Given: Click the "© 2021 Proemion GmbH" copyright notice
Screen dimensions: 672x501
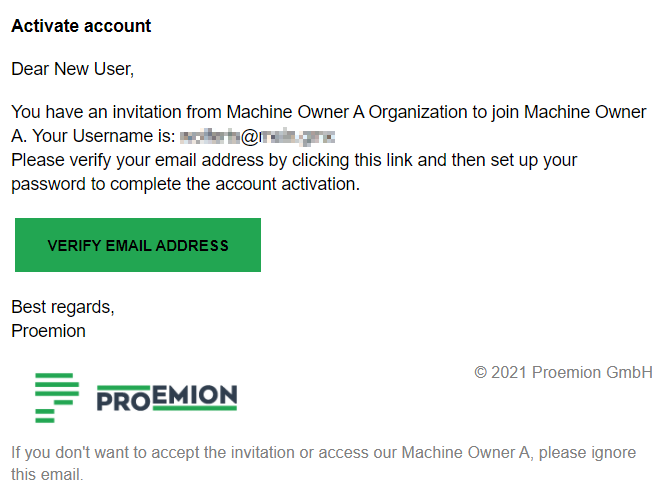Looking at the screenshot, I should pyautogui.click(x=563, y=372).
